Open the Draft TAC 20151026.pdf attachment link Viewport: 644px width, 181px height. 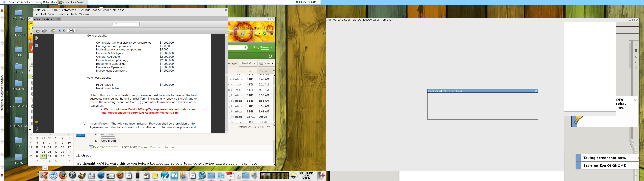pos(108,147)
